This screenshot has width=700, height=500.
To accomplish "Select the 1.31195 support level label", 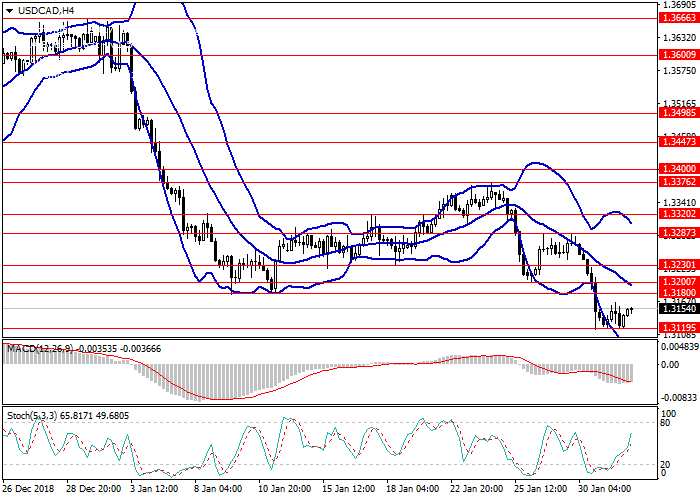I will pyautogui.click(x=679, y=328).
